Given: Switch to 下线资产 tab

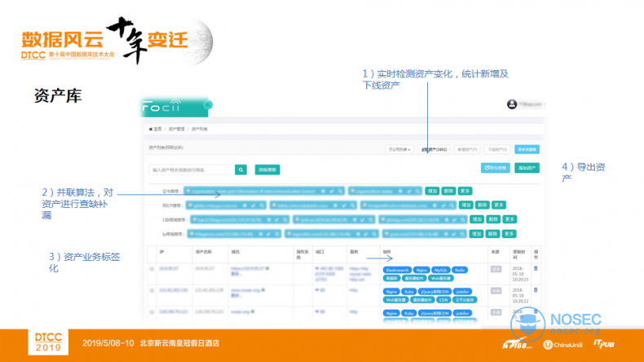Looking at the screenshot, I should click(497, 149).
